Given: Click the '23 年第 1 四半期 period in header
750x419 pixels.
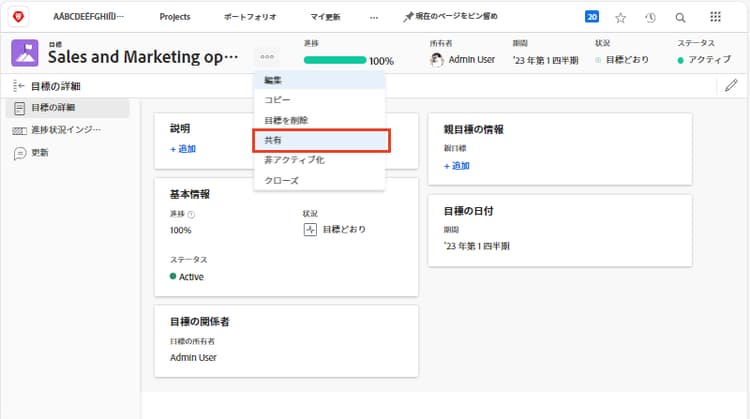Looking at the screenshot, I should click(545, 60).
